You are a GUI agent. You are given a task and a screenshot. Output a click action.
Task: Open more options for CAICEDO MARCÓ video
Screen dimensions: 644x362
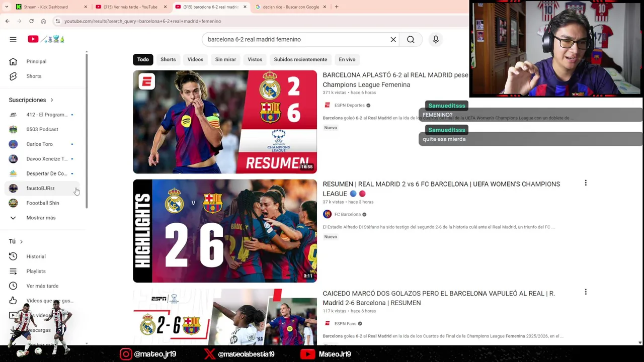coord(586,292)
